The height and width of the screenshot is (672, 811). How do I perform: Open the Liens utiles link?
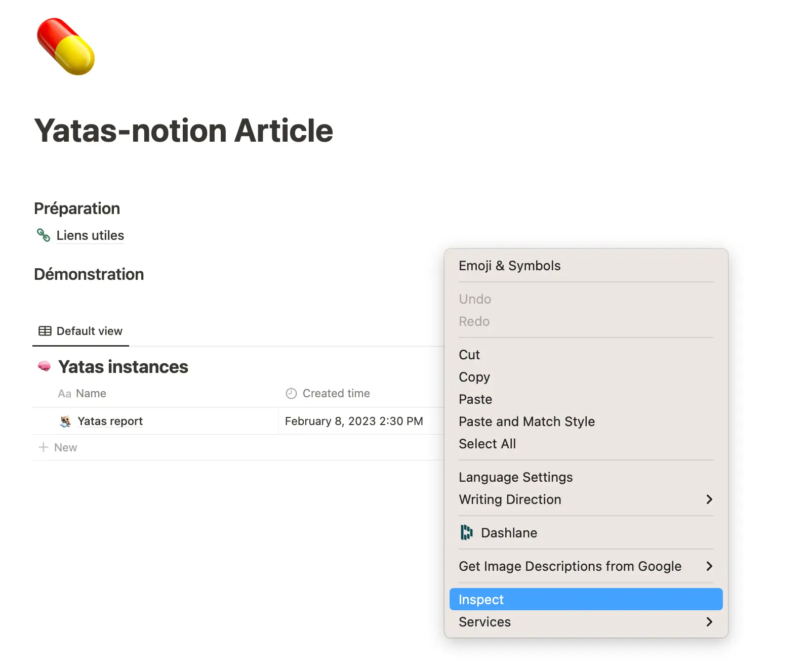click(x=90, y=235)
